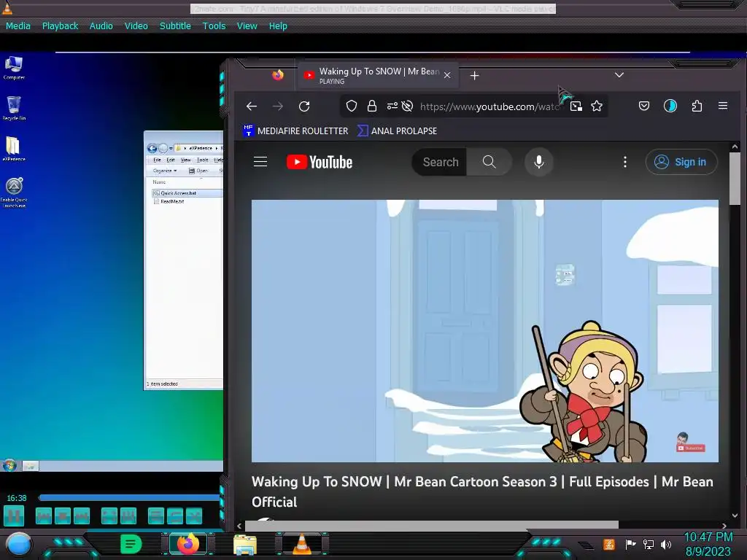747x560 pixels.
Task: Open VLC View menu
Action: click(x=247, y=26)
